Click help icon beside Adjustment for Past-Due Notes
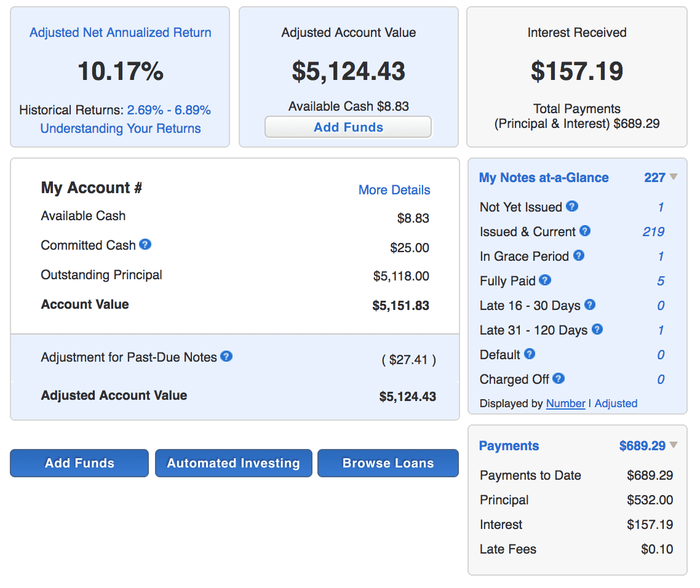 226,356
